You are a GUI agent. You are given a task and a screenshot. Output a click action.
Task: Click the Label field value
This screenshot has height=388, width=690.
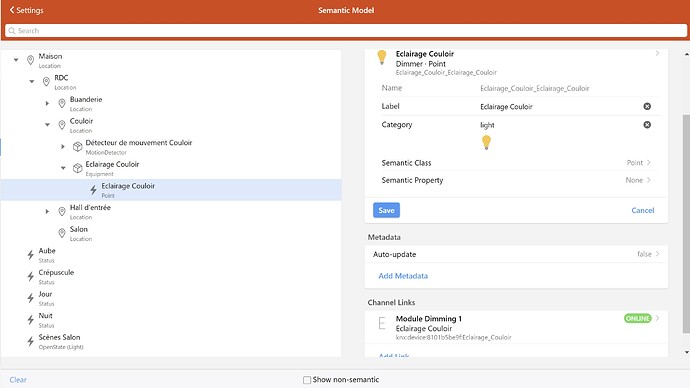[x=506, y=106]
